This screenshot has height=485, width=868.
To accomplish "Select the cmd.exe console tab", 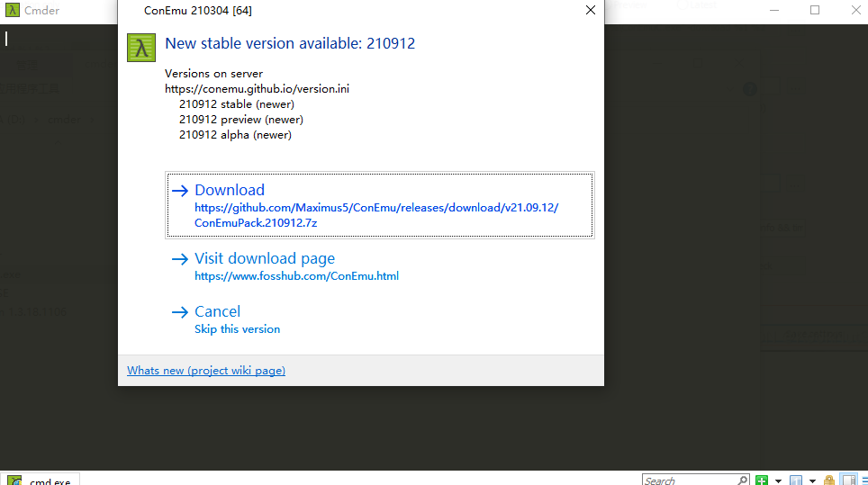I will tap(41, 480).
